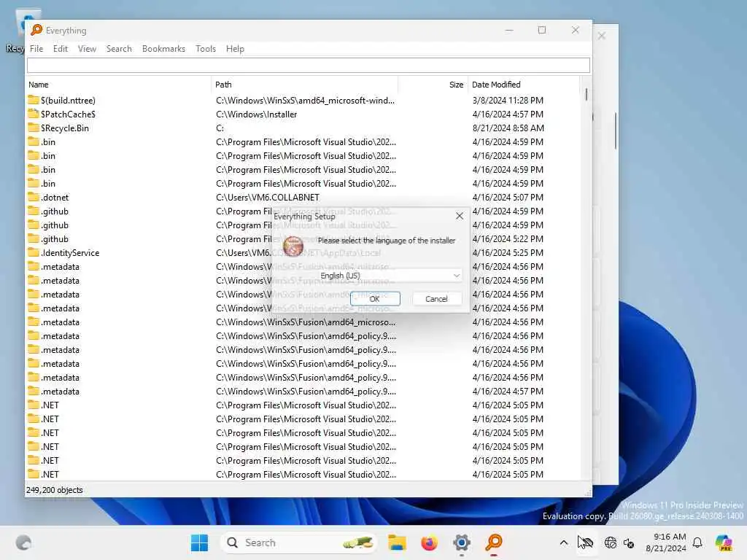Click the results list vertical scrollbar thumb

(x=586, y=94)
